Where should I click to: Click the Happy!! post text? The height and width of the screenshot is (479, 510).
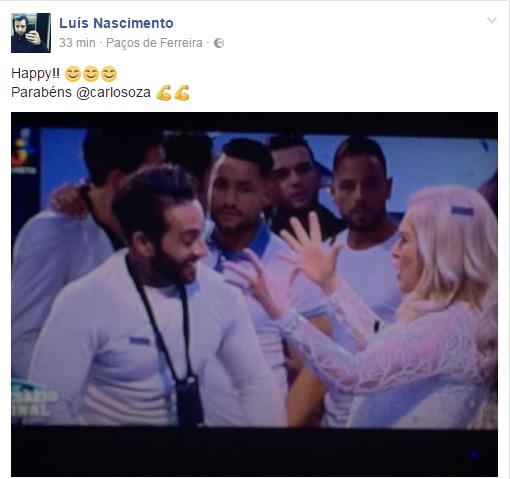click(35, 73)
